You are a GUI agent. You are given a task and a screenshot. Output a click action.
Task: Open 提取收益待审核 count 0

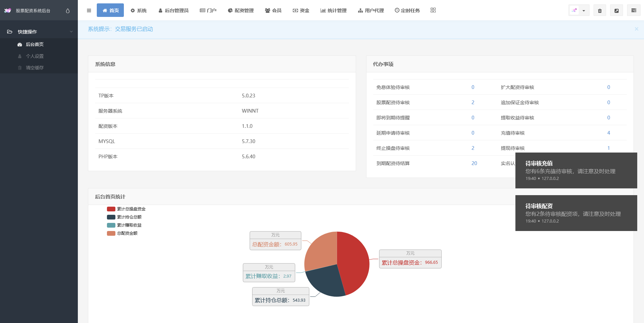tap(608, 118)
